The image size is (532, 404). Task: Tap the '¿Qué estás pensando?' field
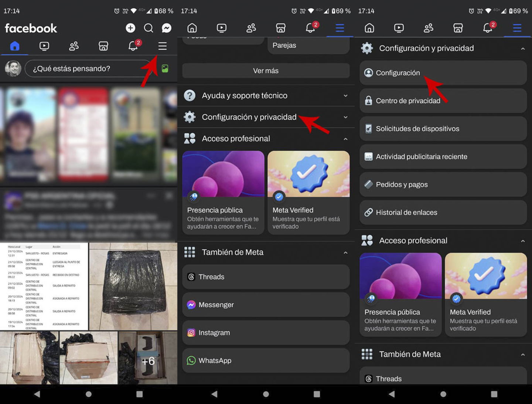click(x=89, y=68)
